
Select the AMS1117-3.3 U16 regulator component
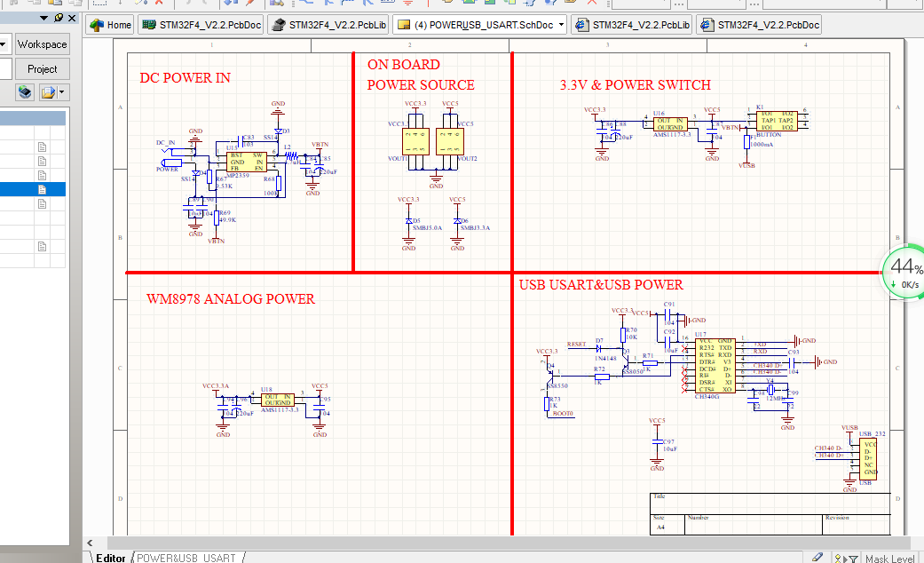click(670, 123)
